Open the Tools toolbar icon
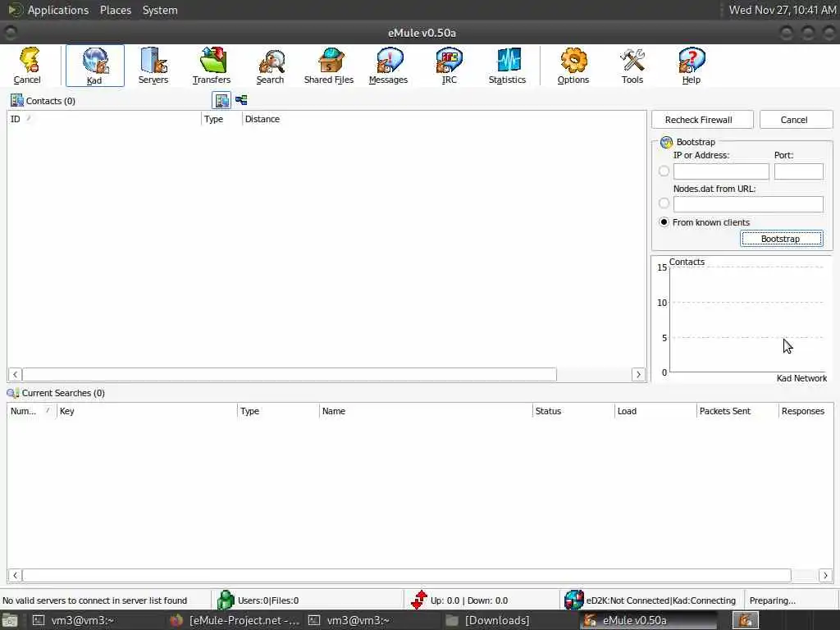Image resolution: width=840 pixels, height=630 pixels. point(632,66)
